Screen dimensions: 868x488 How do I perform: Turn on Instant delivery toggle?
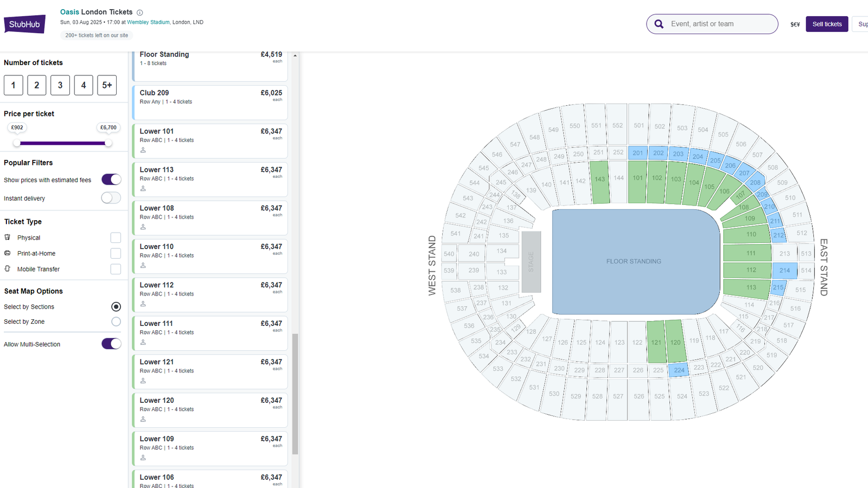(111, 198)
